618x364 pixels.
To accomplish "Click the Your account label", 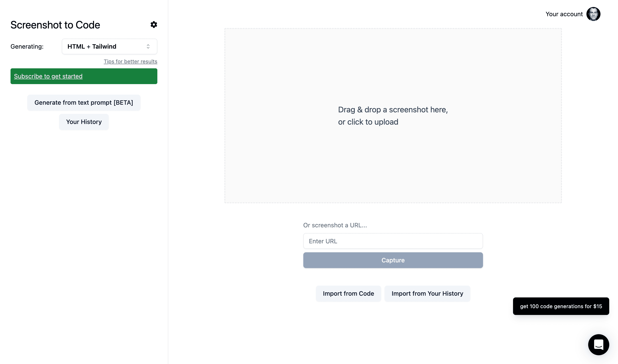I will click(564, 14).
